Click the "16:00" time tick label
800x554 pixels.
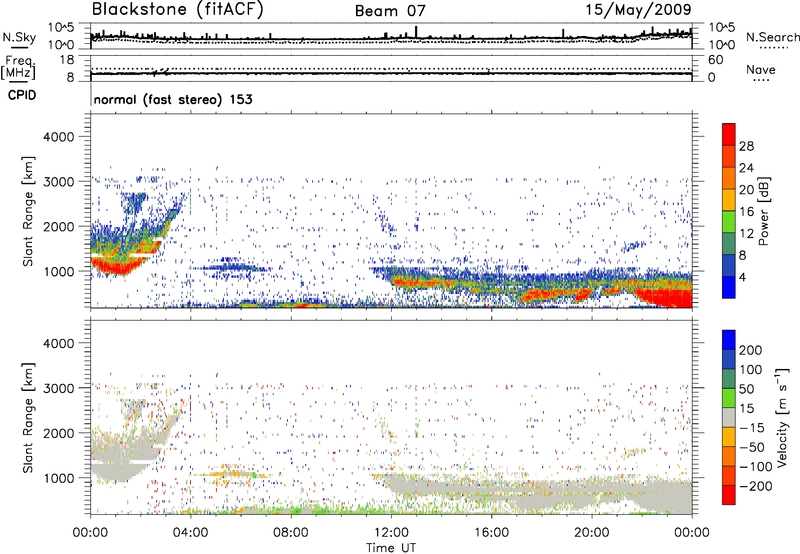491,533
